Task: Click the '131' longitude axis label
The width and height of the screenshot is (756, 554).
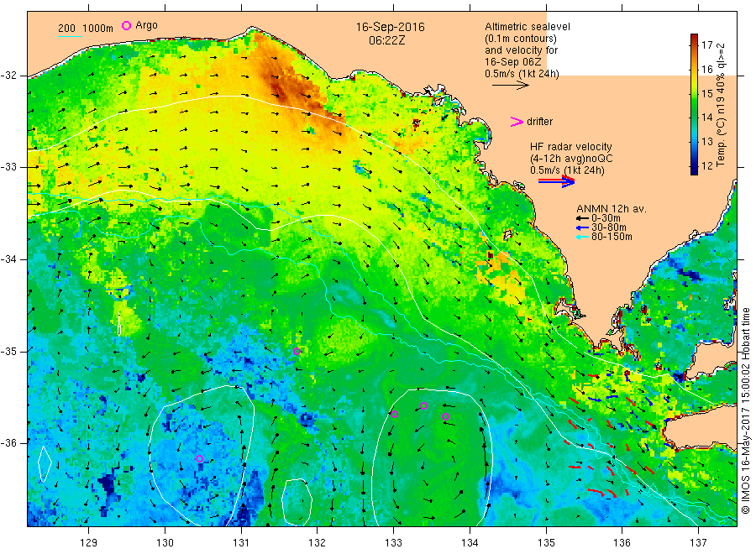Action: (x=241, y=543)
